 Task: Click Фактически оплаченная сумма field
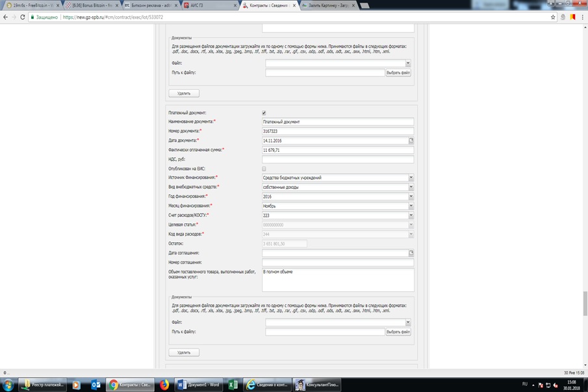[x=338, y=150]
